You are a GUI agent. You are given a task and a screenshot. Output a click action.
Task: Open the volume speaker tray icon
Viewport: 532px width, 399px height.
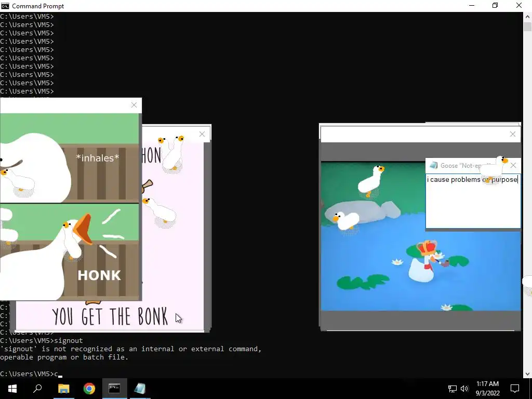(464, 389)
